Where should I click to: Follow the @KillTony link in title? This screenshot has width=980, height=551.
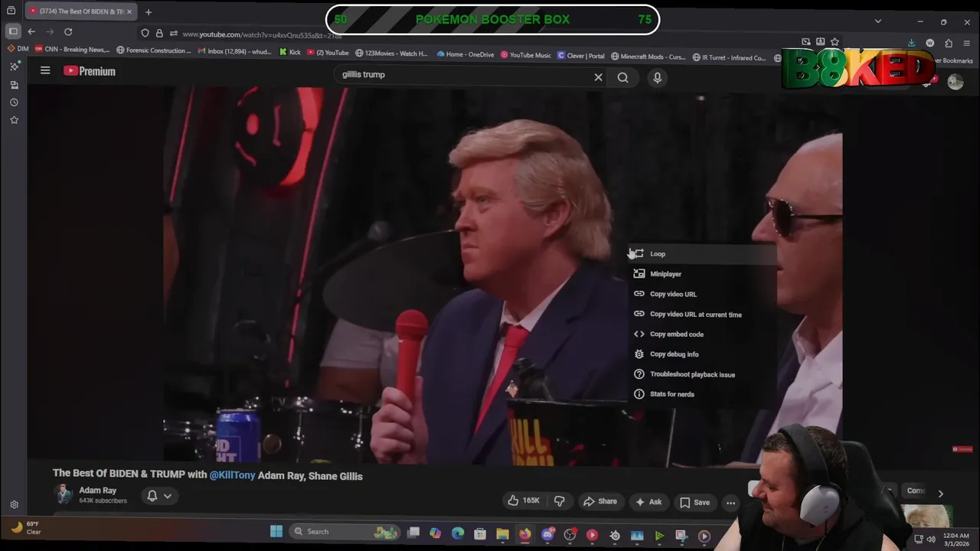tap(232, 475)
